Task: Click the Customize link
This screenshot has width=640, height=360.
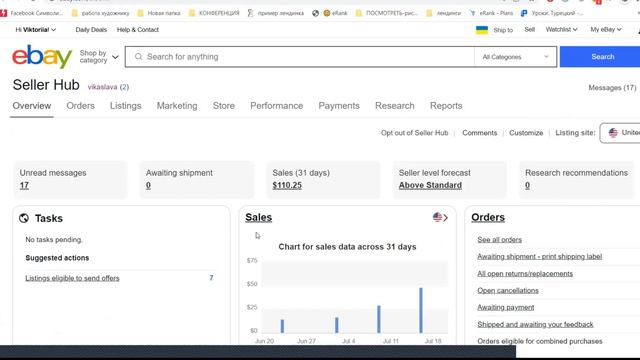Action: pyautogui.click(x=526, y=133)
